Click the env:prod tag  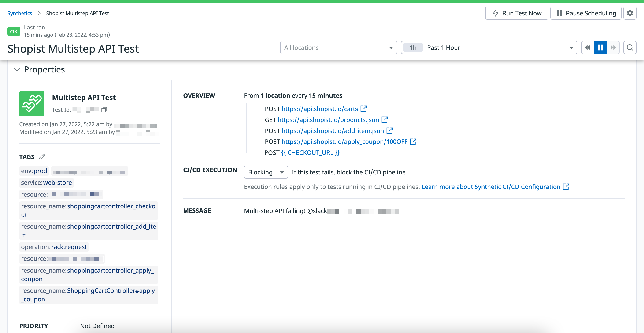tap(34, 171)
